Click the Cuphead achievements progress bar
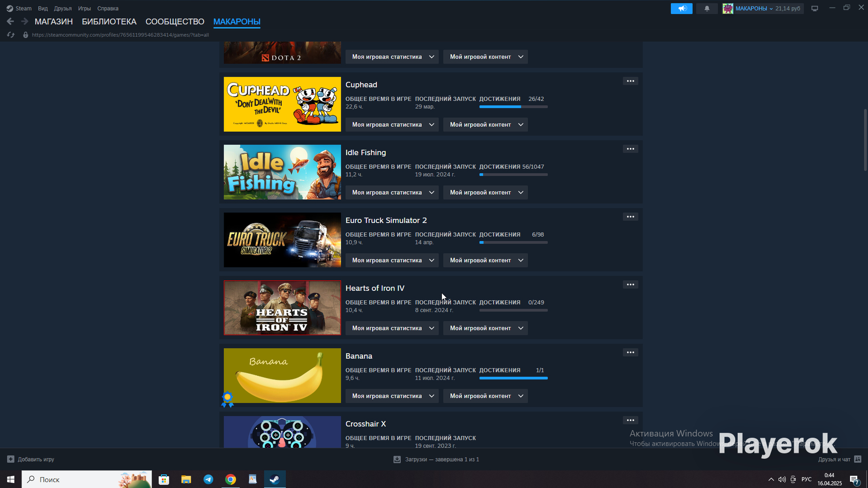 click(x=514, y=106)
